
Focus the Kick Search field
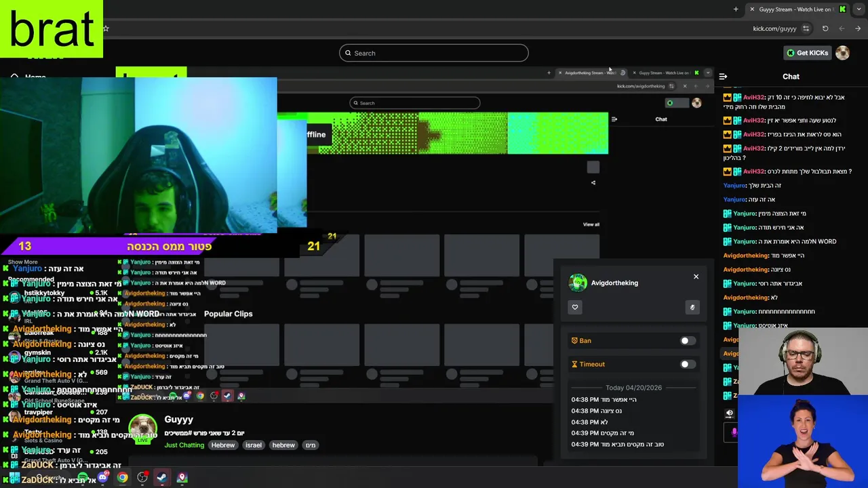coord(434,53)
